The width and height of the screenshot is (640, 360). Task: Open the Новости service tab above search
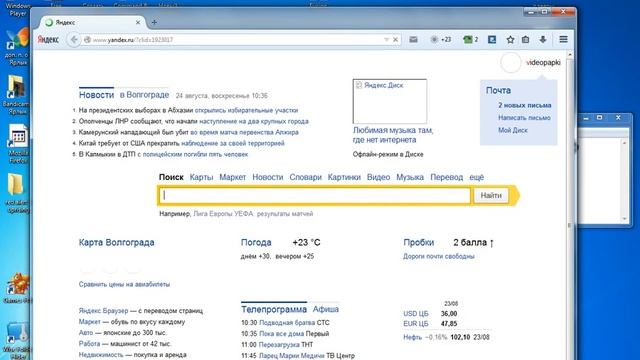pyautogui.click(x=268, y=177)
